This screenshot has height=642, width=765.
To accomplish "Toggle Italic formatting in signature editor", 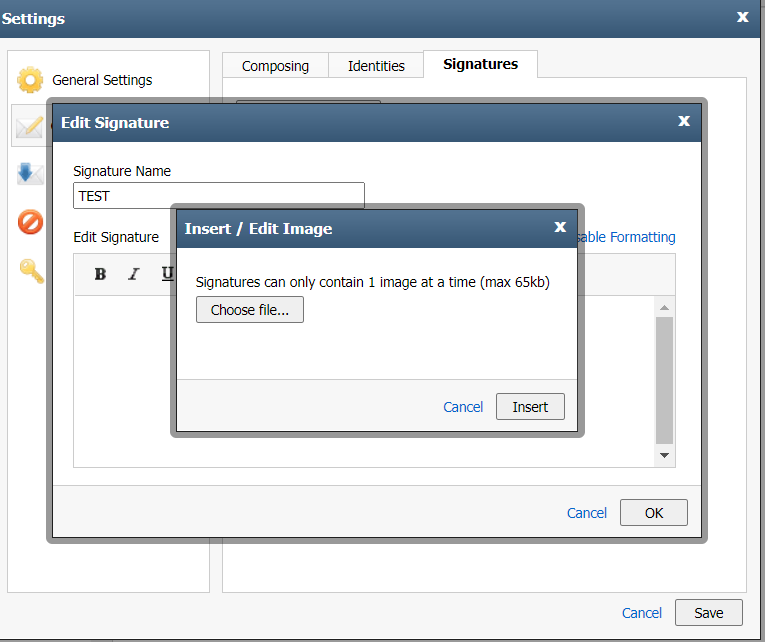I will click(x=134, y=274).
